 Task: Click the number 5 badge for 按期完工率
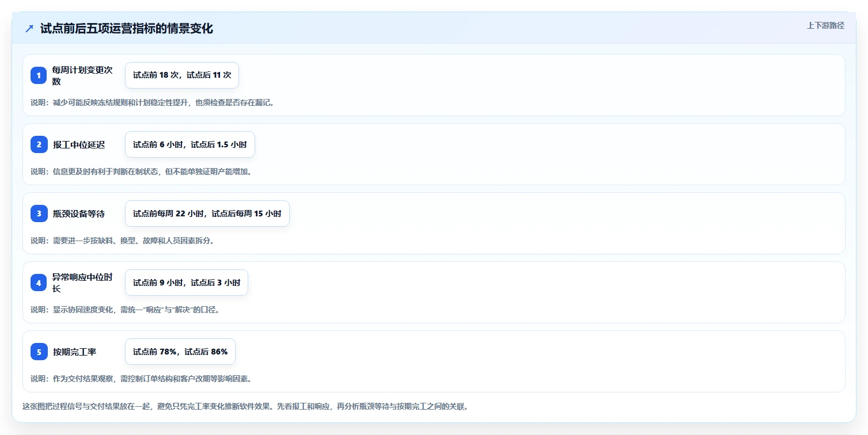pyautogui.click(x=39, y=352)
